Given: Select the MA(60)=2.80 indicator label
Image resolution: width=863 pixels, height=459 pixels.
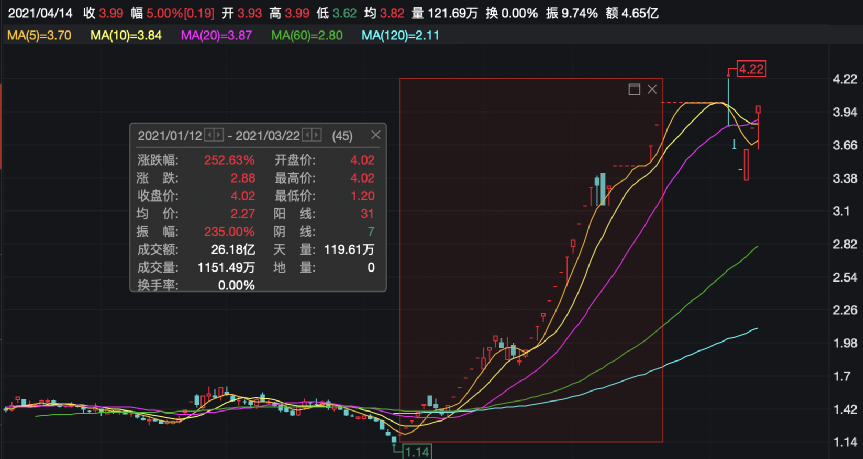Looking at the screenshot, I should click(307, 35).
